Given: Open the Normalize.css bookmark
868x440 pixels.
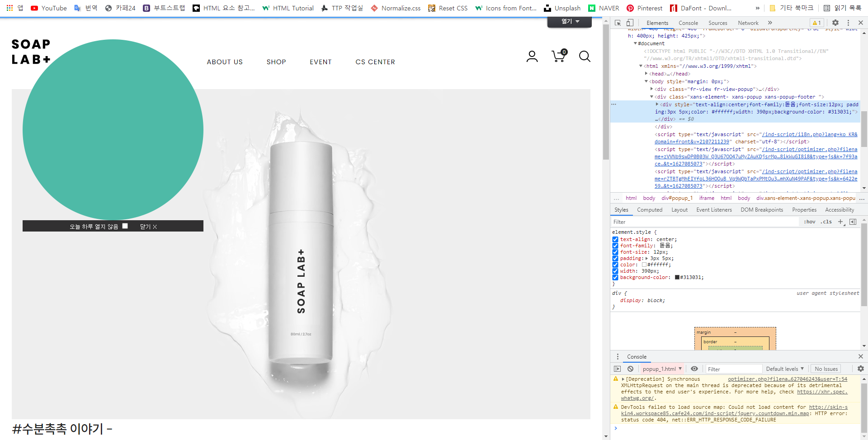Looking at the screenshot, I should (396, 8).
